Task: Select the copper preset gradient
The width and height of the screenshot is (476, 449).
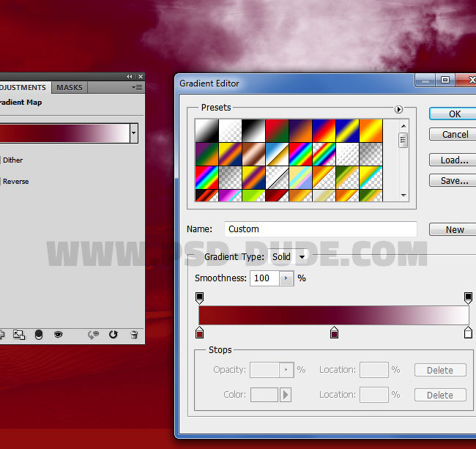Action: pyautogui.click(x=253, y=155)
